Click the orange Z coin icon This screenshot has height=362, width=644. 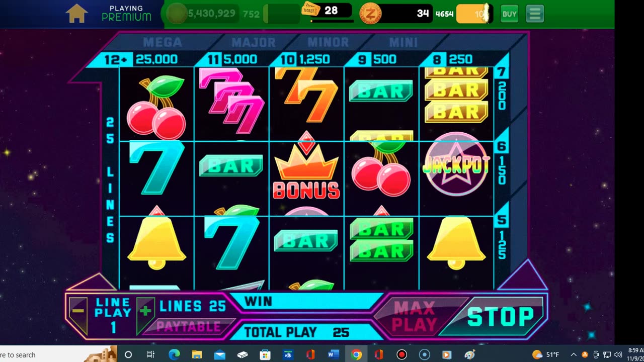coord(371,14)
